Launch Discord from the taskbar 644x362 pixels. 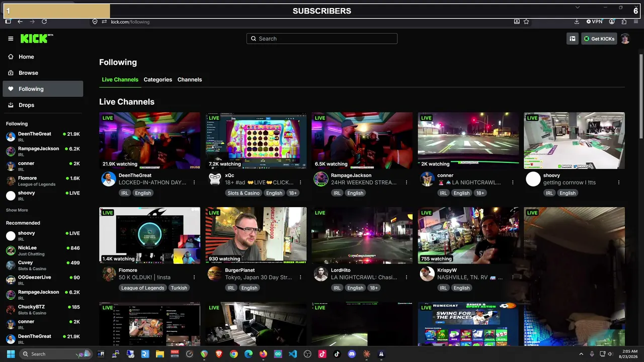point(352,354)
